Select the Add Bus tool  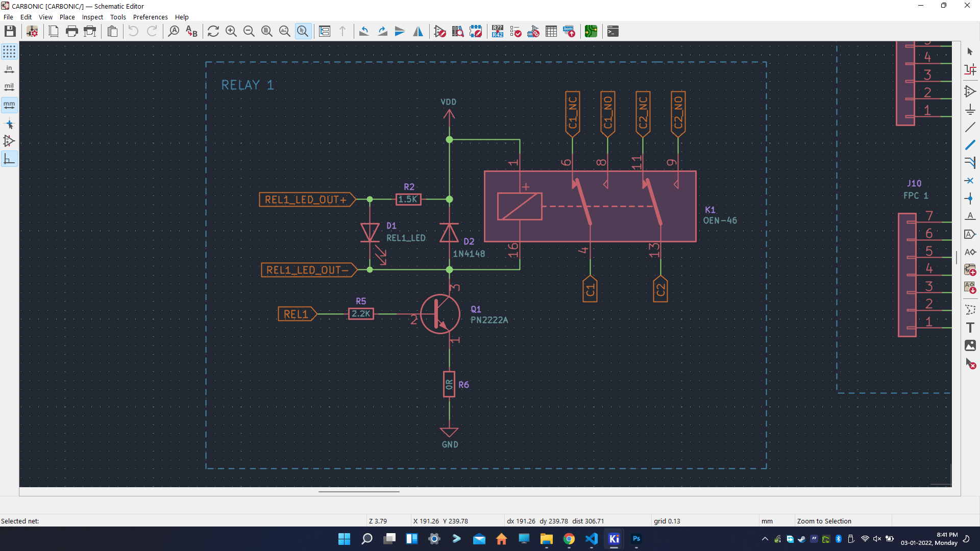click(x=970, y=145)
